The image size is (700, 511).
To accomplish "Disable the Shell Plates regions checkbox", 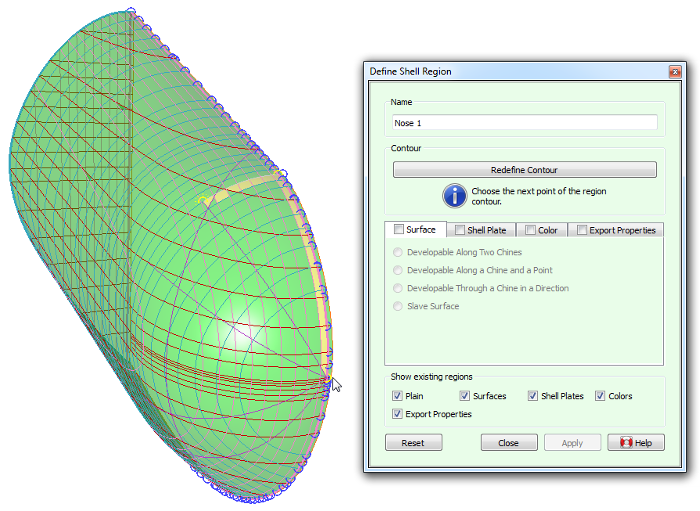I will pyautogui.click(x=533, y=396).
